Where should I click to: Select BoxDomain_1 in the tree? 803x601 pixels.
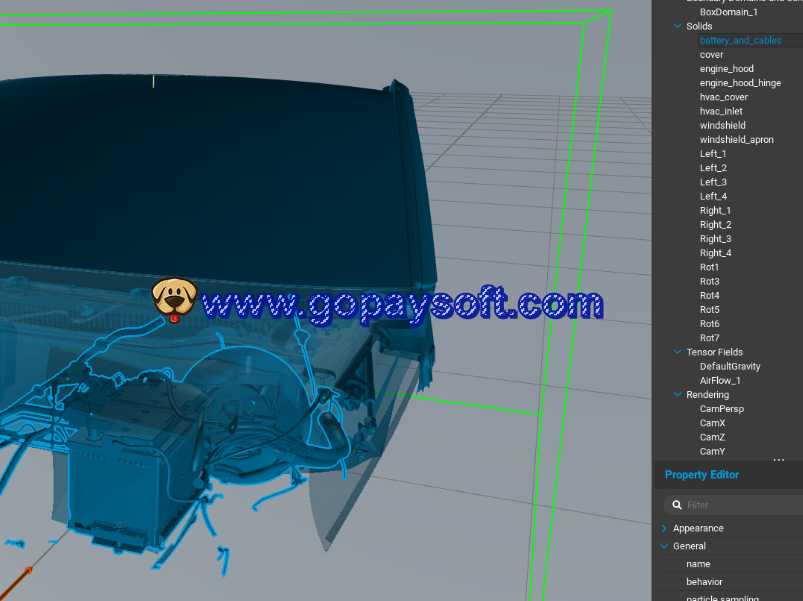(728, 12)
